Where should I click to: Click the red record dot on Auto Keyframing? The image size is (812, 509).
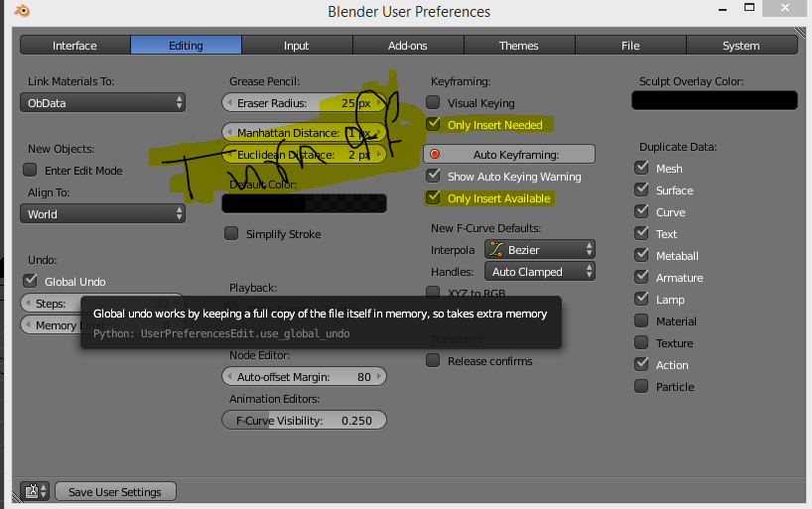click(435, 154)
